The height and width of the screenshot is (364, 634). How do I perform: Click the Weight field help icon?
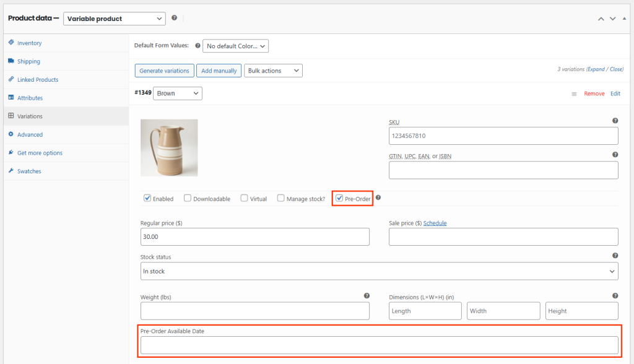[x=367, y=296]
